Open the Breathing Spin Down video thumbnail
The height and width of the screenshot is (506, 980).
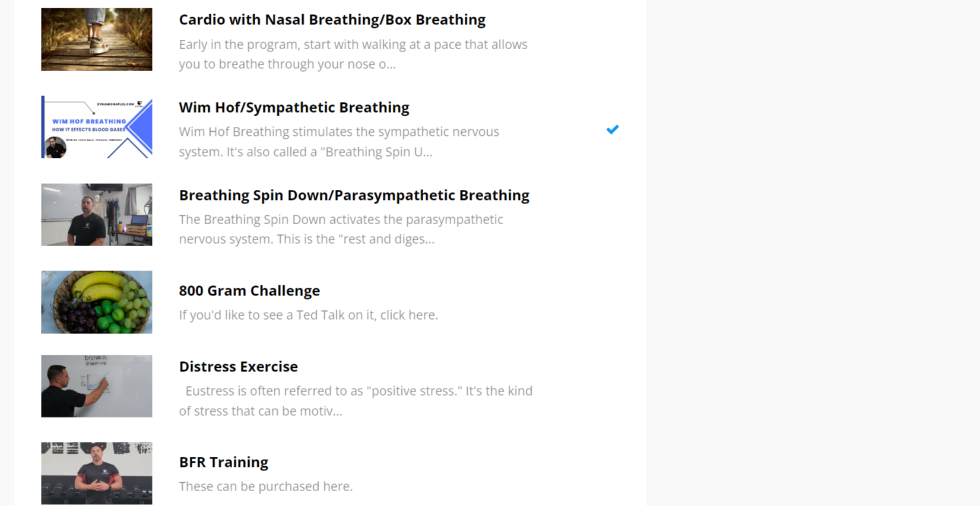[x=96, y=215]
